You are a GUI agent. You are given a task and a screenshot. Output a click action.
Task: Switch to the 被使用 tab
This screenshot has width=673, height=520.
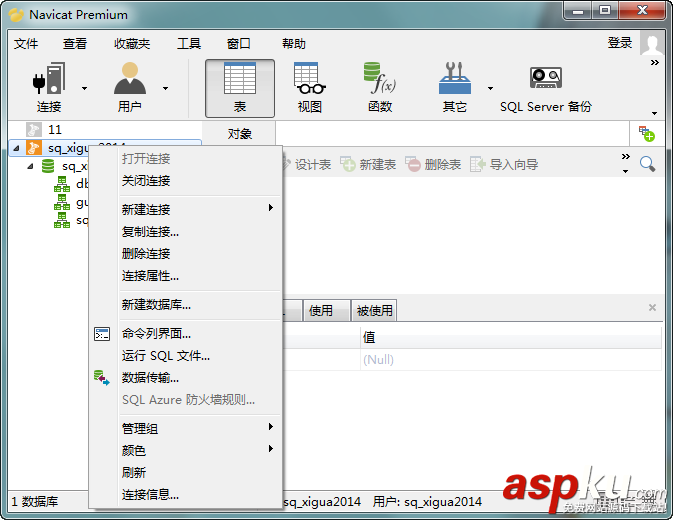tap(374, 310)
